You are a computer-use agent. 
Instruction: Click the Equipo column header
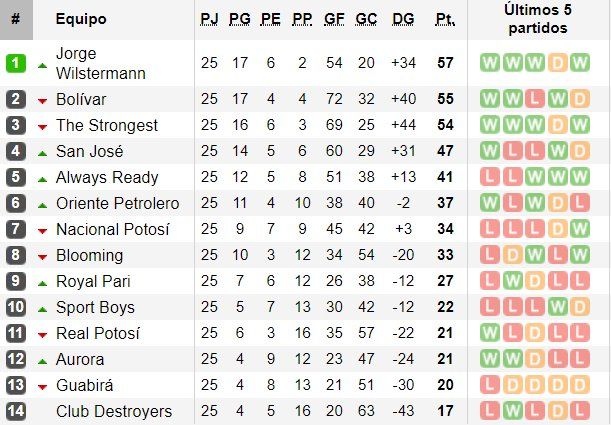point(80,19)
